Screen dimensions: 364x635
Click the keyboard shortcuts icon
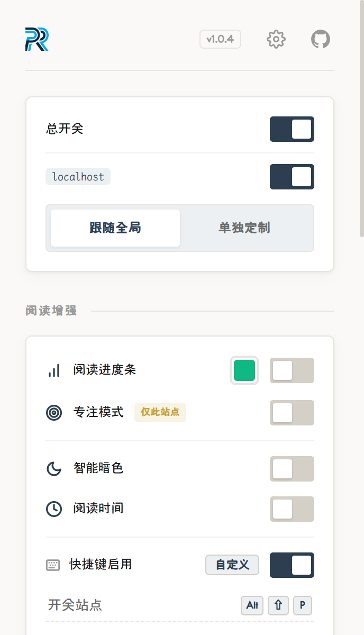click(x=53, y=565)
